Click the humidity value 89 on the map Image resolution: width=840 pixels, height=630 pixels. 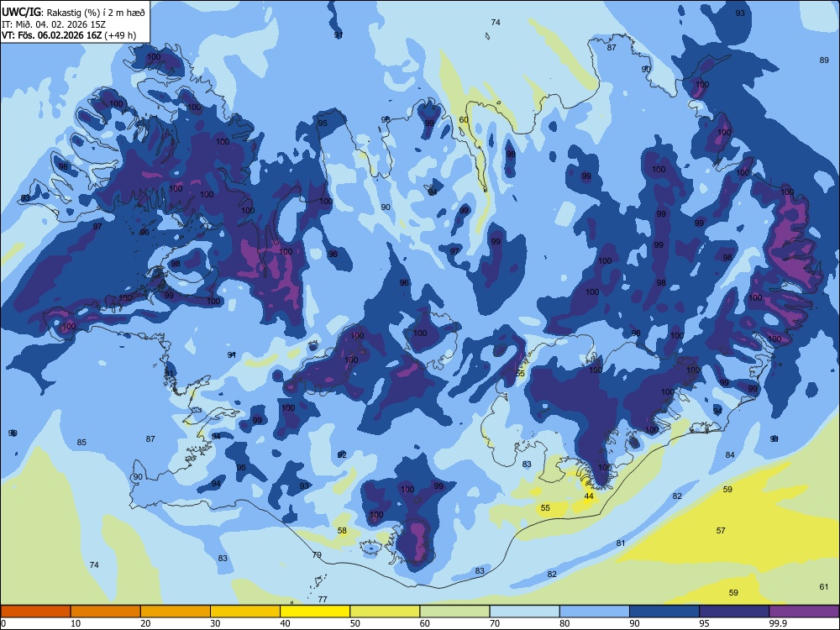pyautogui.click(x=824, y=60)
